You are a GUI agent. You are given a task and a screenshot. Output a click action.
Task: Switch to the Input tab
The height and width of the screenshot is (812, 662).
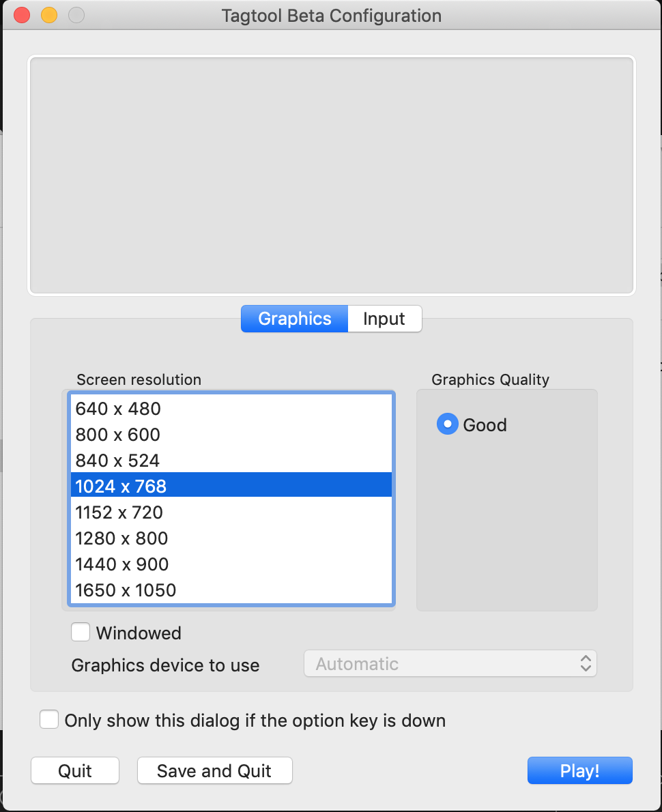pyautogui.click(x=384, y=319)
